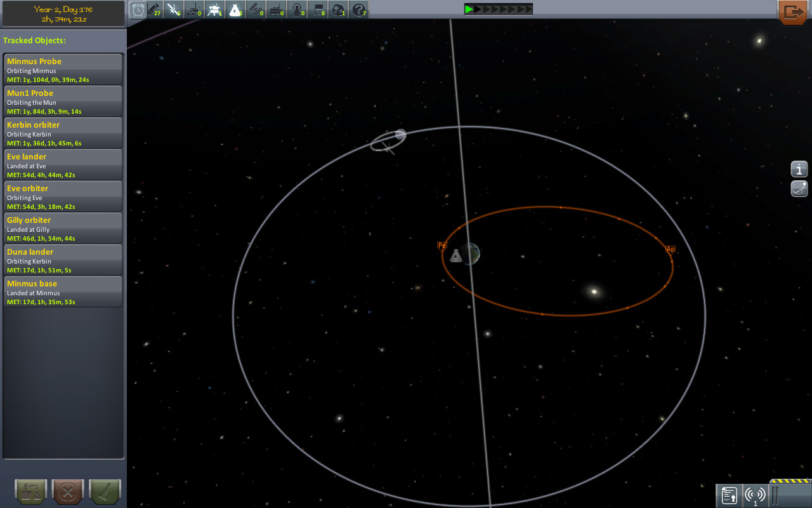The image size is (812, 508).
Task: Terminate the tracked vessel
Action: point(67,491)
